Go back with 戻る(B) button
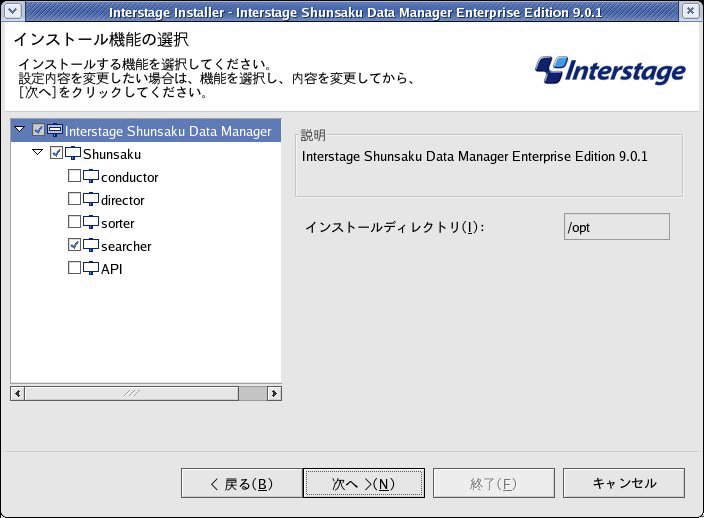Screen dimensions: 704x518 point(242,483)
